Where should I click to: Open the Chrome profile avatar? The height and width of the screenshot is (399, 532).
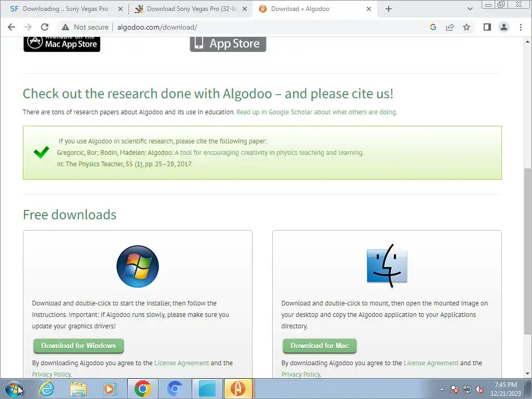coord(504,27)
